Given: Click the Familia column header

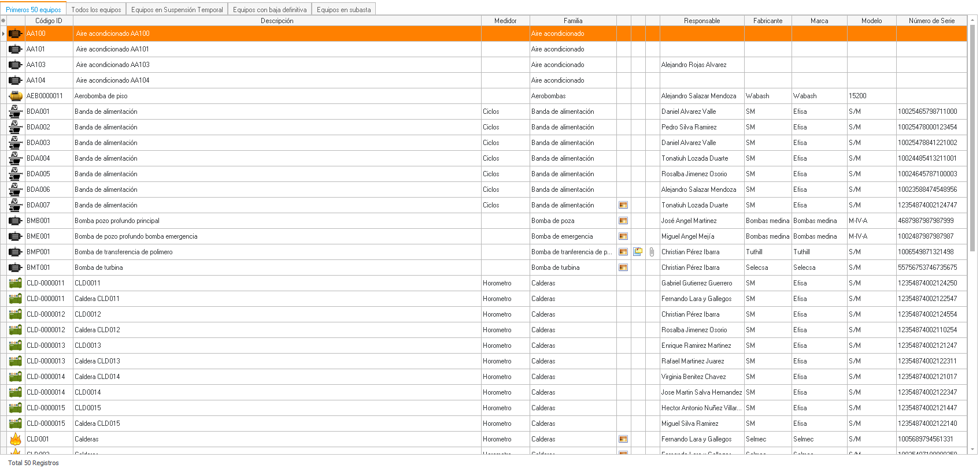Looking at the screenshot, I should click(x=572, y=21).
